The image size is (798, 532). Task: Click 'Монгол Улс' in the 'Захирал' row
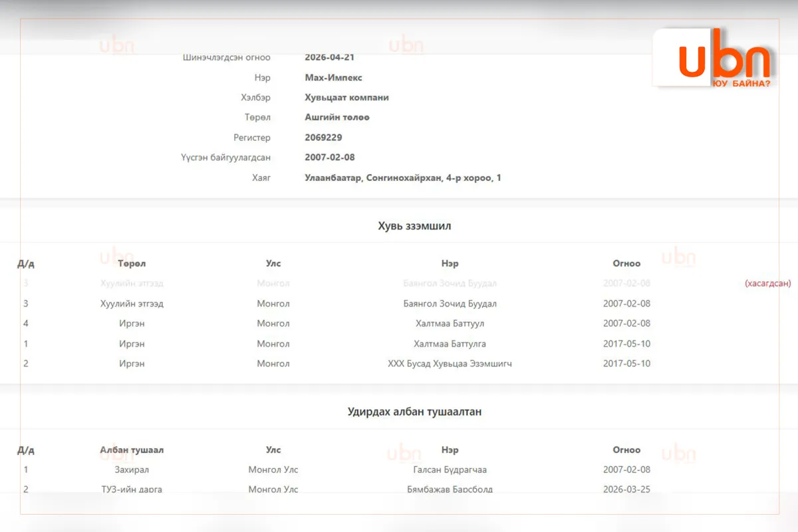[273, 470]
